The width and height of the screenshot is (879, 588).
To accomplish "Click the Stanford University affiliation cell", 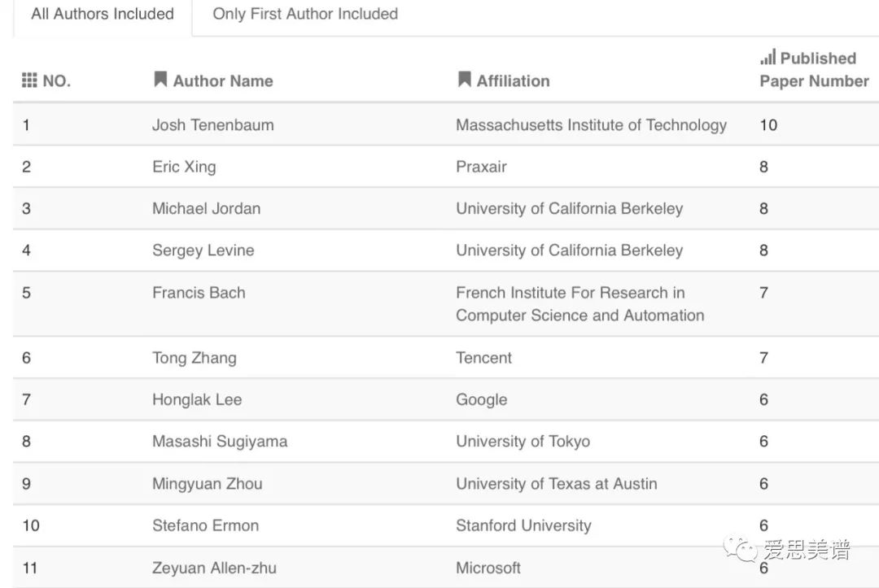I will click(523, 525).
